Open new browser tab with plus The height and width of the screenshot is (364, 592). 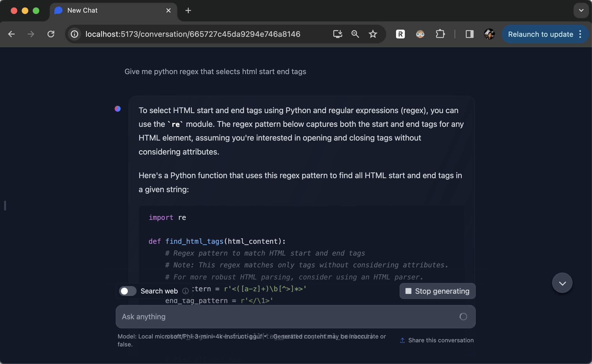(188, 10)
